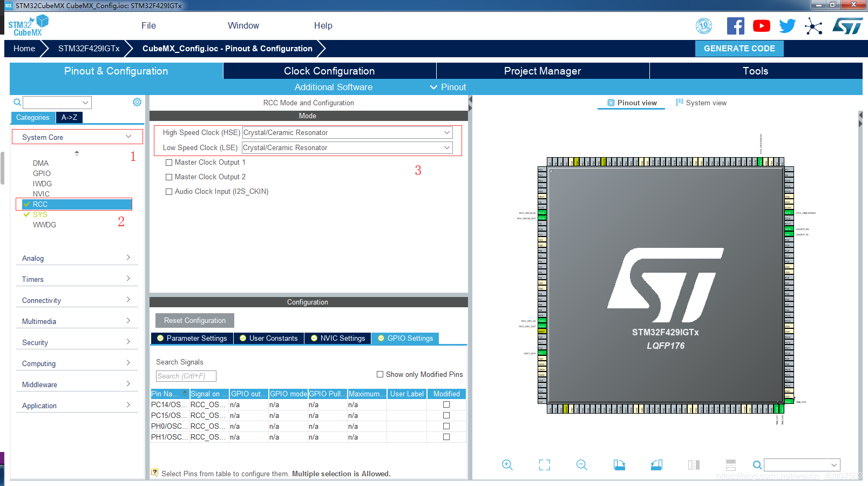The image size is (868, 486).
Task: Click the Pinout view chip icon
Action: [x=611, y=103]
